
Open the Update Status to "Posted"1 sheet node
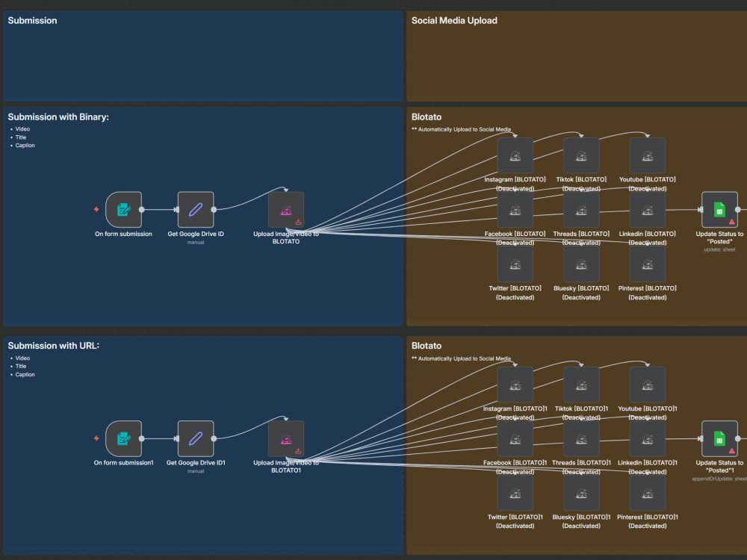point(719,438)
